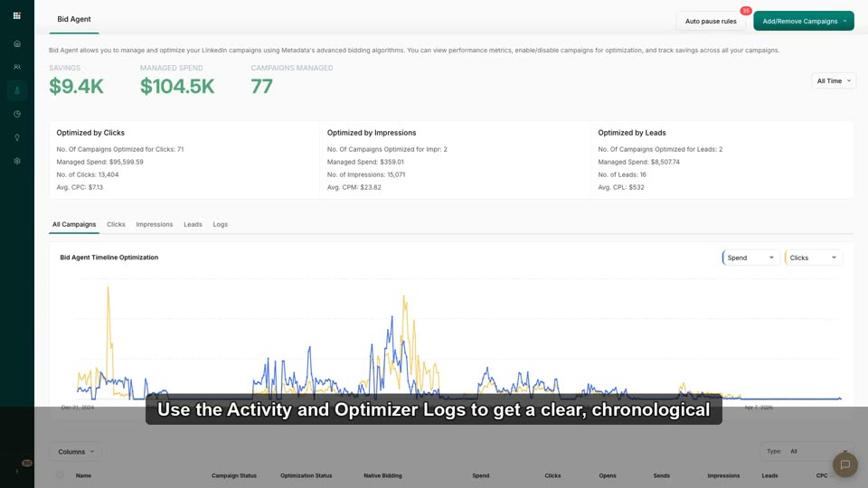Sort by the Impressions column header
This screenshot has height=488, width=868.
723,476
